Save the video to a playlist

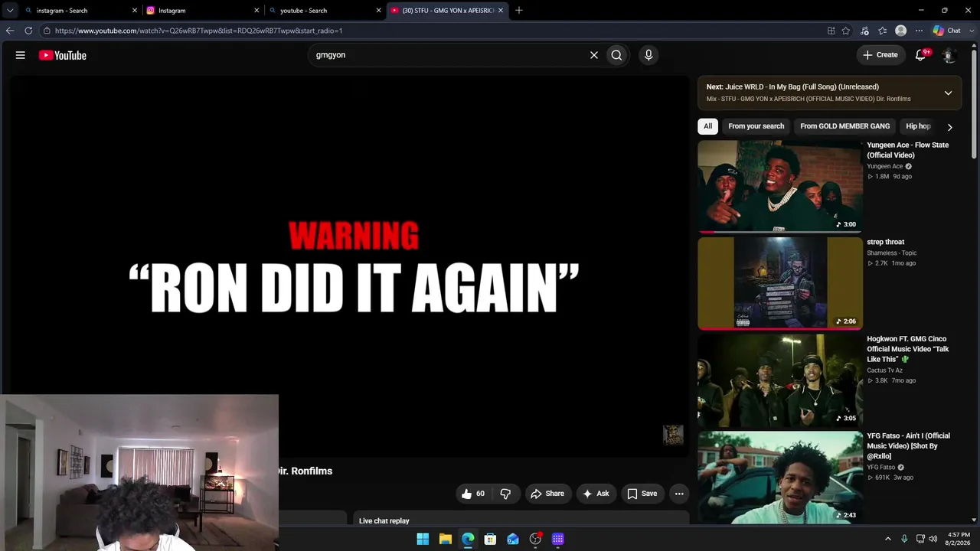(x=642, y=494)
